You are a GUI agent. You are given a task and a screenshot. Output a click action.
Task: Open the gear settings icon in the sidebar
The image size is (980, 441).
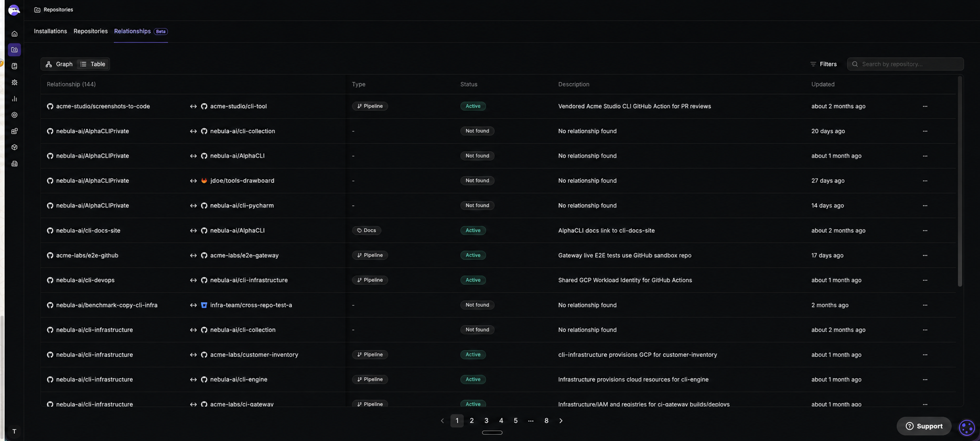pos(15,82)
